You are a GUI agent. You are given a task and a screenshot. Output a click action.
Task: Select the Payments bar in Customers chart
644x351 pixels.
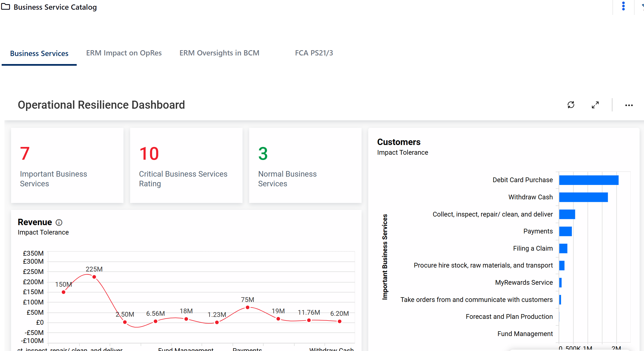pyautogui.click(x=565, y=231)
